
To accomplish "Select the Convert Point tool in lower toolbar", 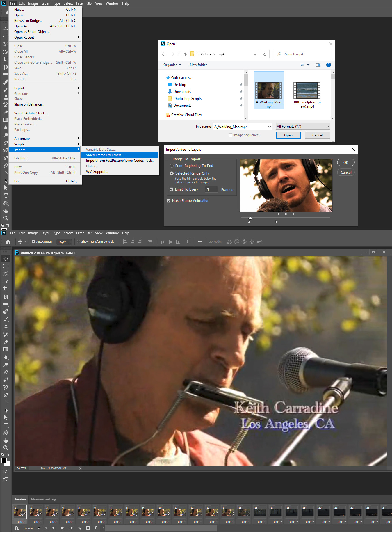I will (6, 402).
